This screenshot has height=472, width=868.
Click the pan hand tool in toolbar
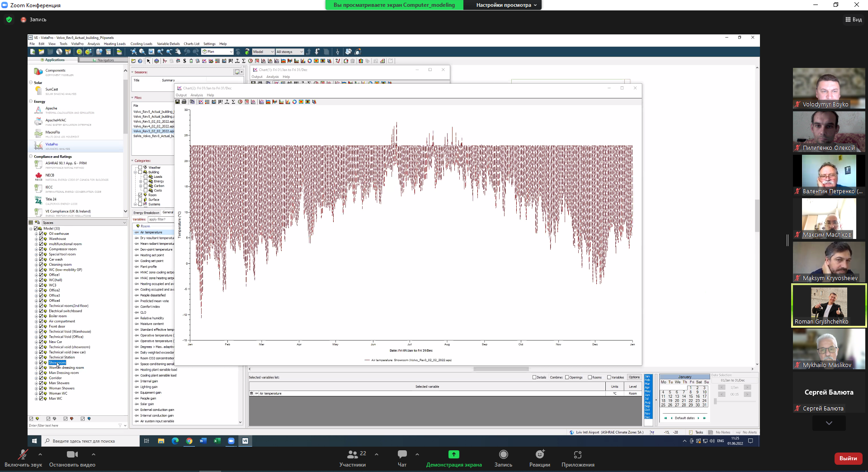(x=178, y=52)
